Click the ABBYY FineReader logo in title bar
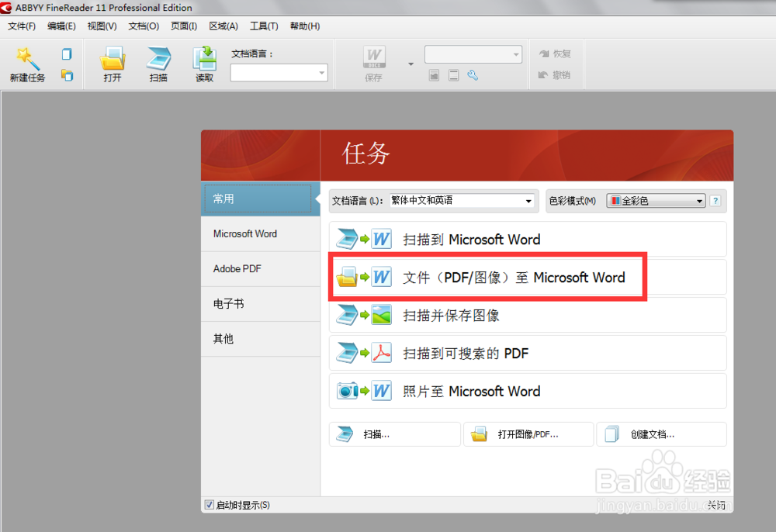 tap(6, 8)
